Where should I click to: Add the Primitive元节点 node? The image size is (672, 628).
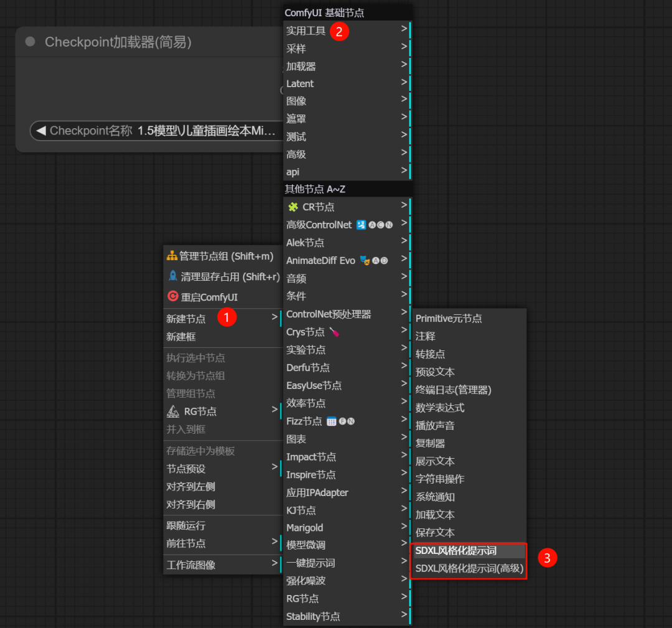pyautogui.click(x=469, y=319)
